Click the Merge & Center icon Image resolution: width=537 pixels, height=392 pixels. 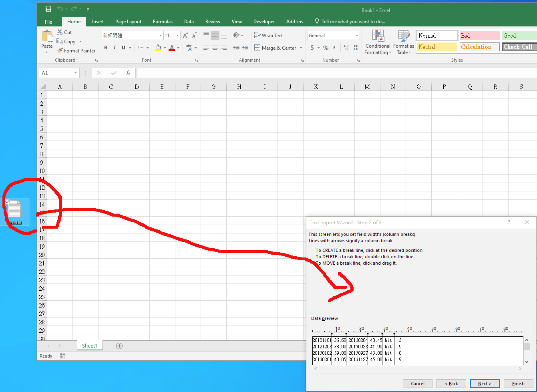(257, 48)
